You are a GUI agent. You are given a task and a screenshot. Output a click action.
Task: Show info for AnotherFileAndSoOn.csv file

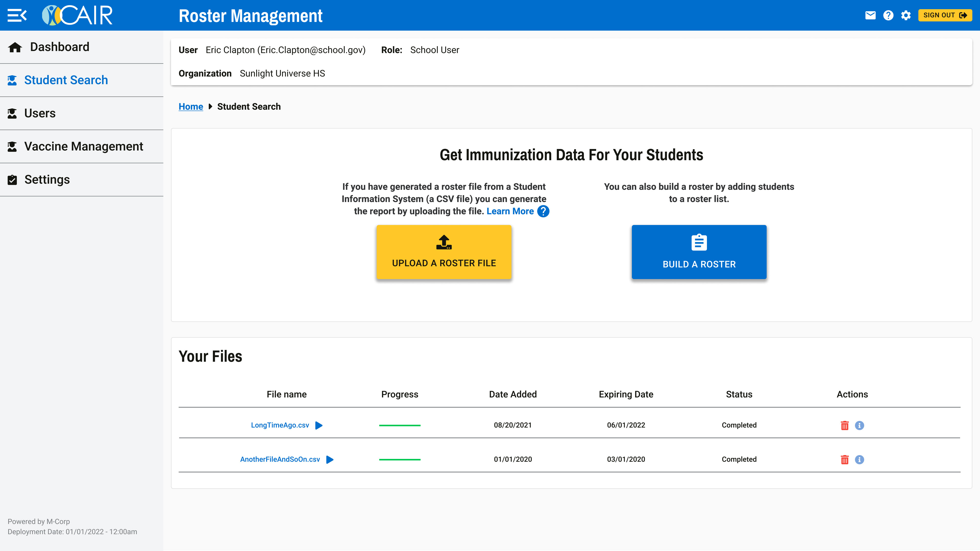[859, 459]
